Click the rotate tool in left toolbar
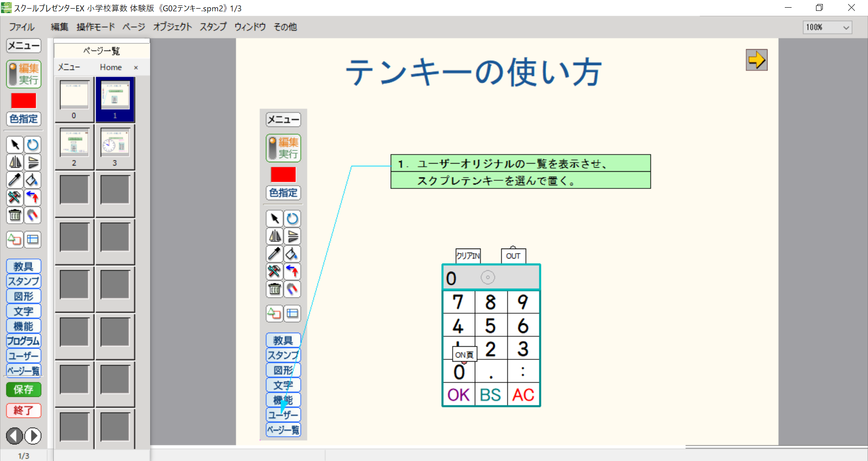This screenshot has width=868, height=461. click(x=33, y=145)
